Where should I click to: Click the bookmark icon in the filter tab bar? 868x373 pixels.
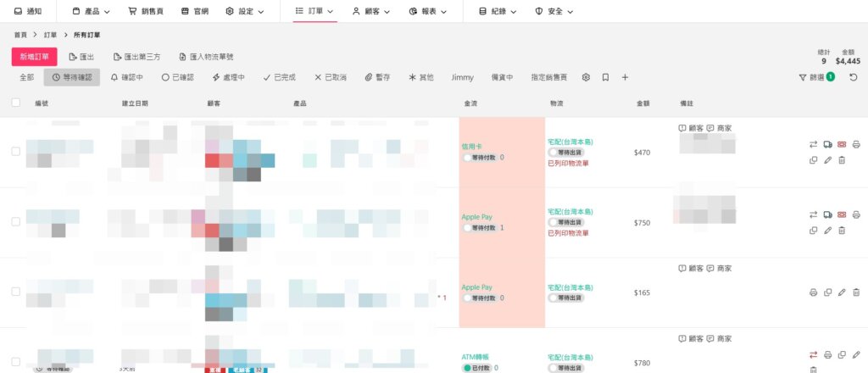coord(605,77)
